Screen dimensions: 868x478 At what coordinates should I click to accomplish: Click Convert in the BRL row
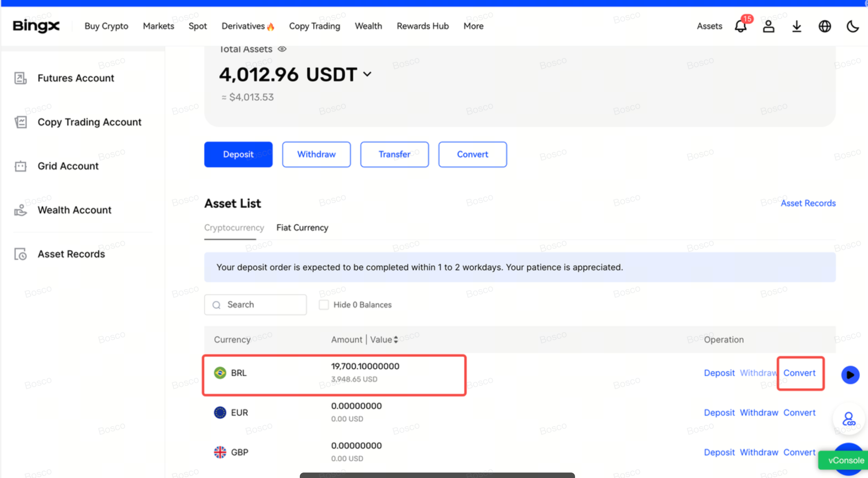pos(799,373)
